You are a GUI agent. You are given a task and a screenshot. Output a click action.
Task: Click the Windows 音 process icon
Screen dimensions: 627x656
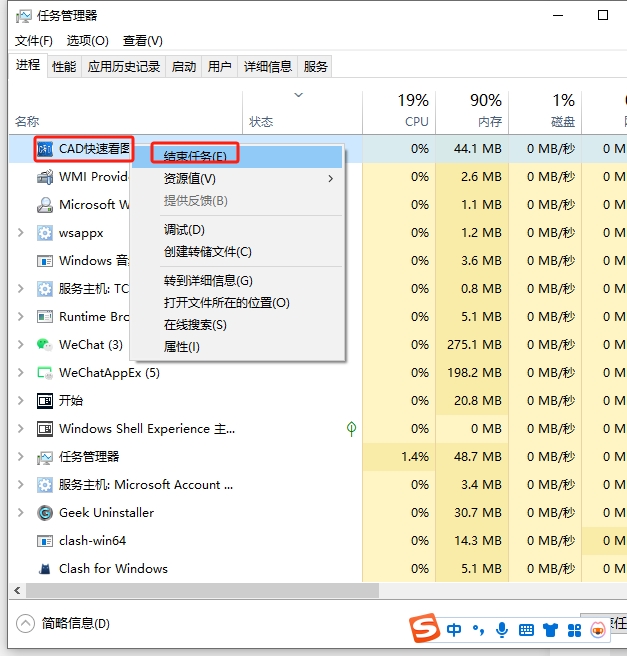click(45, 261)
